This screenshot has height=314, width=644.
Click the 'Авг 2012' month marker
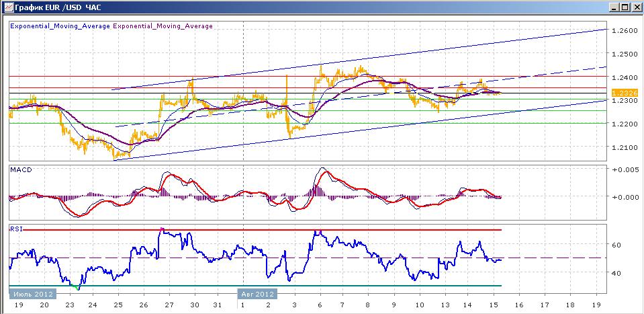257,295
